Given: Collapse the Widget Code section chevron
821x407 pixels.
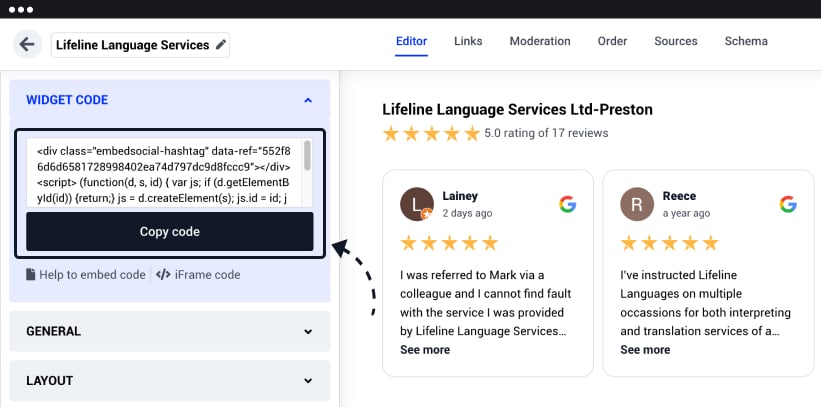Looking at the screenshot, I should pyautogui.click(x=308, y=100).
